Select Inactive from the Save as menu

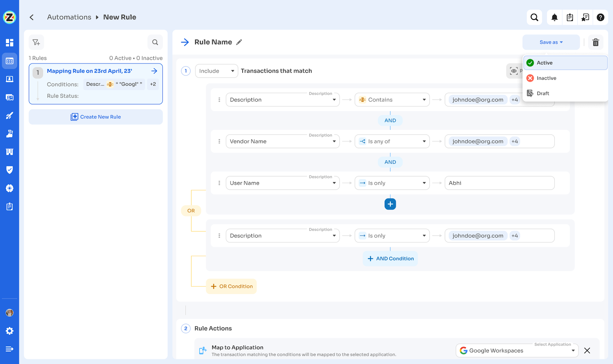565,78
